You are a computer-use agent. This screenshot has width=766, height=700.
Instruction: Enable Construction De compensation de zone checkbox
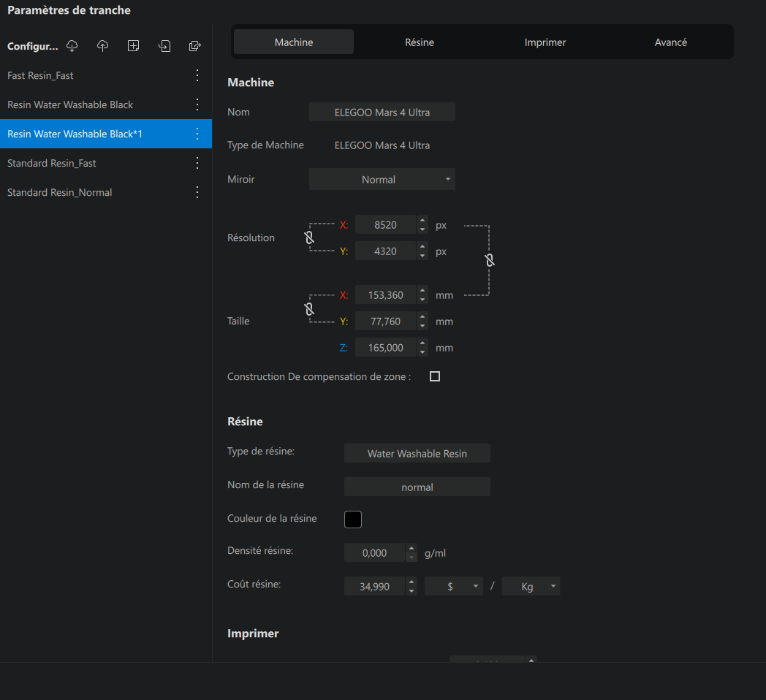click(x=435, y=376)
